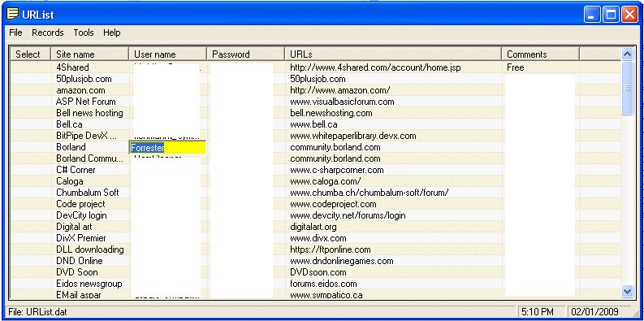
Task: Click the Password column header
Action: (245, 54)
